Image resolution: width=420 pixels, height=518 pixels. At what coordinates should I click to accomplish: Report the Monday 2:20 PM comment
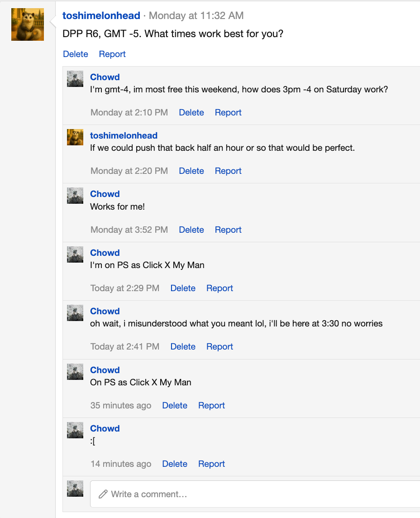coord(228,171)
